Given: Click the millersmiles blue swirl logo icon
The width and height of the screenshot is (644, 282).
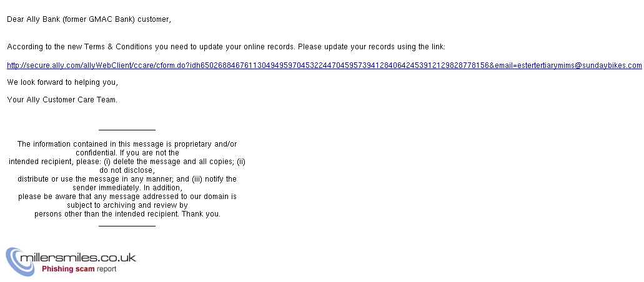Looking at the screenshot, I should tap(19, 262).
